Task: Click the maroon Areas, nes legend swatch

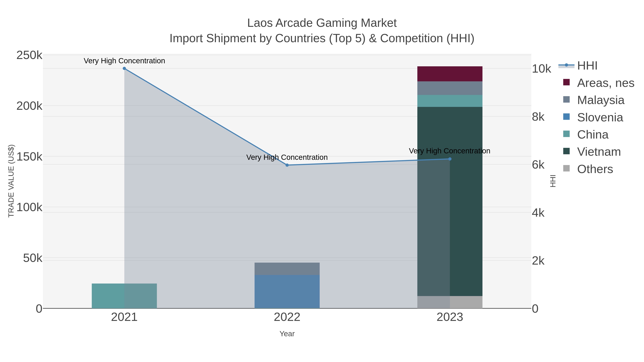Action: coord(566,82)
